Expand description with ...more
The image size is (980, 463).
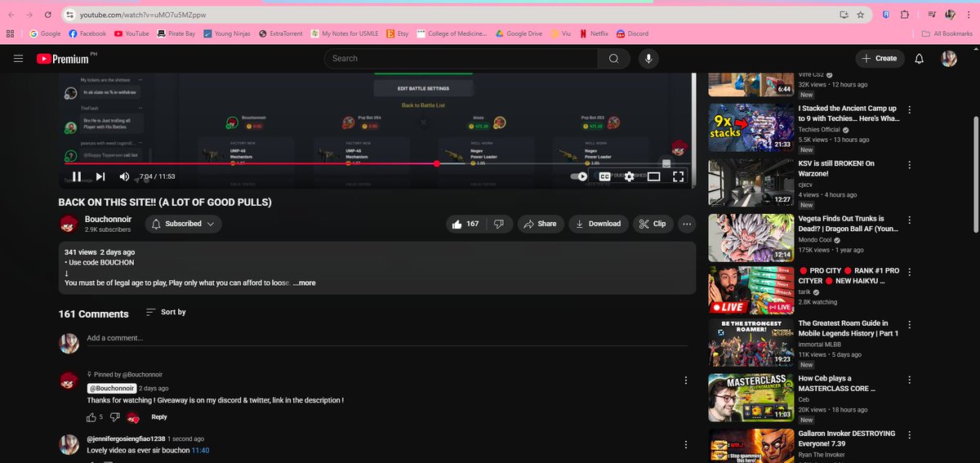click(304, 283)
